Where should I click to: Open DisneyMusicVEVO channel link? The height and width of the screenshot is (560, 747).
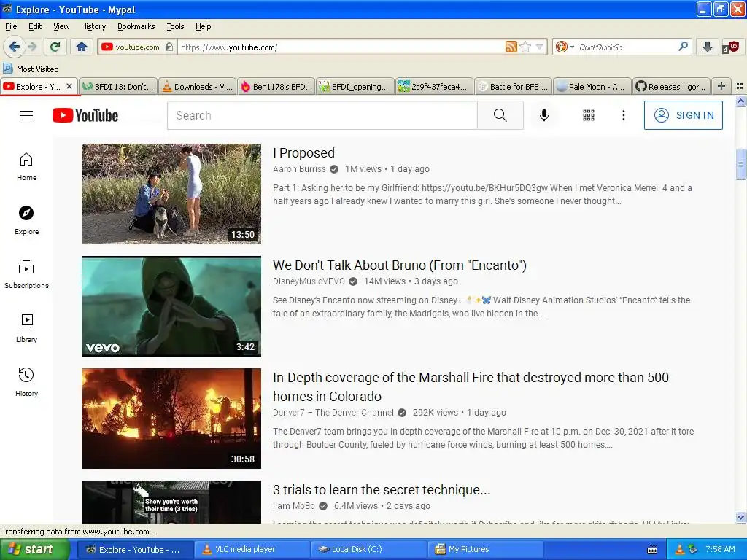coord(309,281)
